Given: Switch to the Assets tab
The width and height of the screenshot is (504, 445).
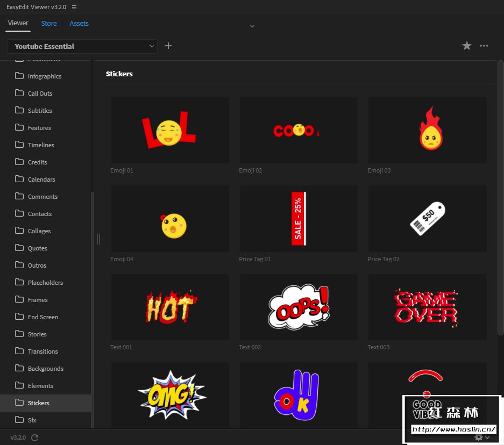Looking at the screenshot, I should point(79,24).
